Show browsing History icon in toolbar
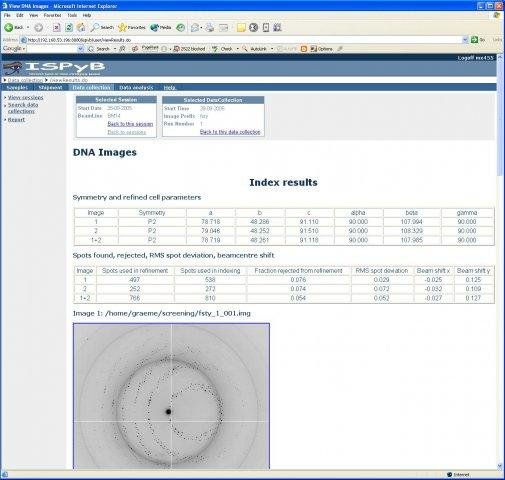 (180, 27)
